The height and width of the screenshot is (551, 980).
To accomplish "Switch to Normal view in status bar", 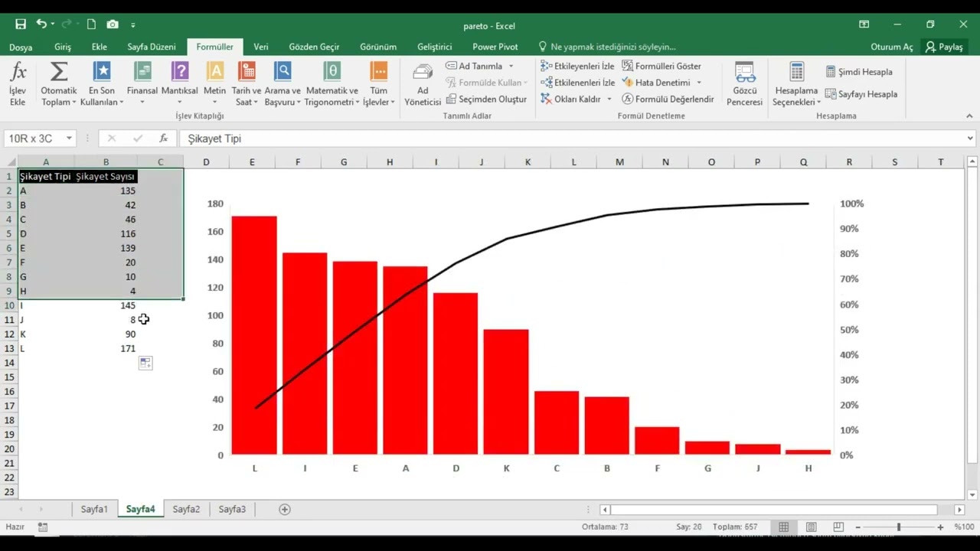I will point(783,527).
